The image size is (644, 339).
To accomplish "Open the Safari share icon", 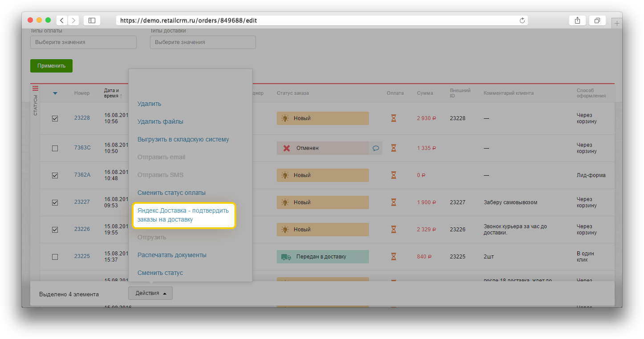I will point(577,20).
